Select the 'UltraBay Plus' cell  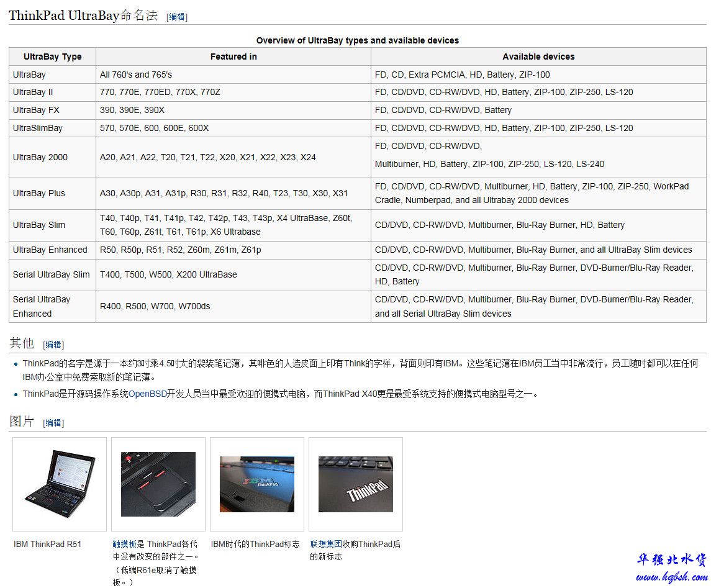click(x=53, y=193)
